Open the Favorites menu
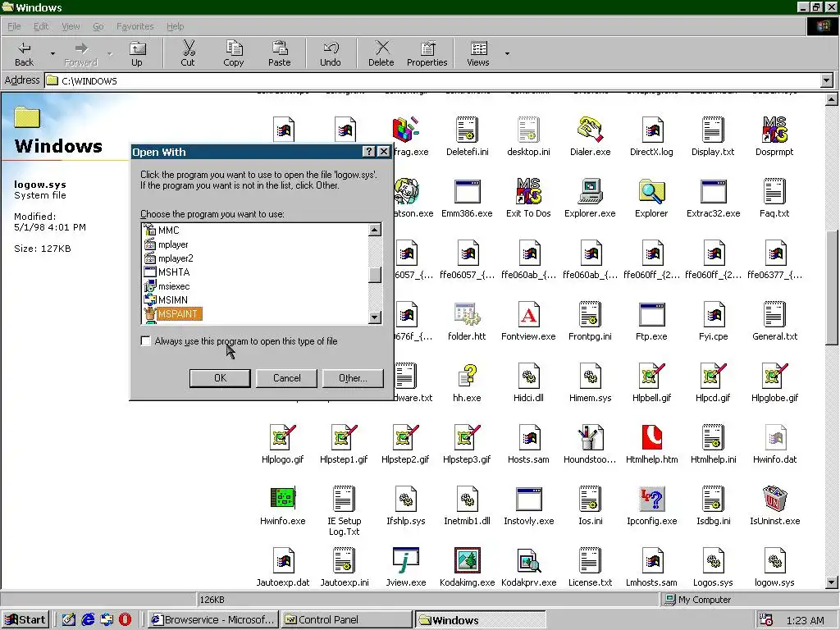Image resolution: width=840 pixels, height=630 pixels. (x=135, y=26)
